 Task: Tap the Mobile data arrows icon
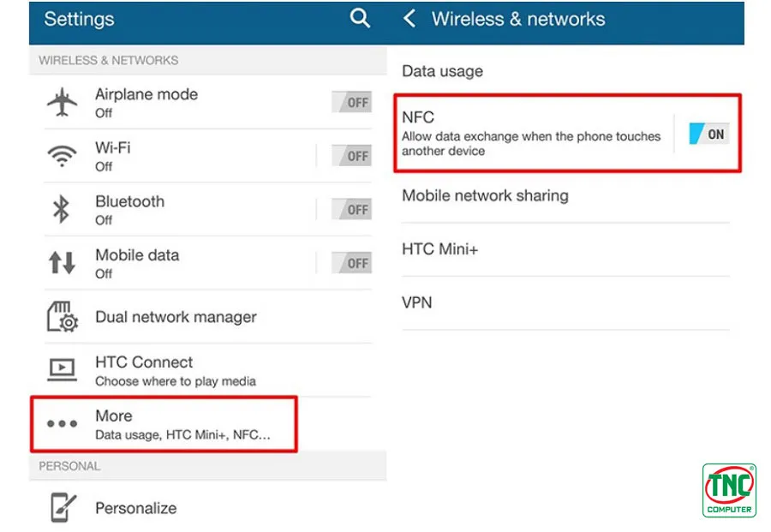tap(62, 262)
